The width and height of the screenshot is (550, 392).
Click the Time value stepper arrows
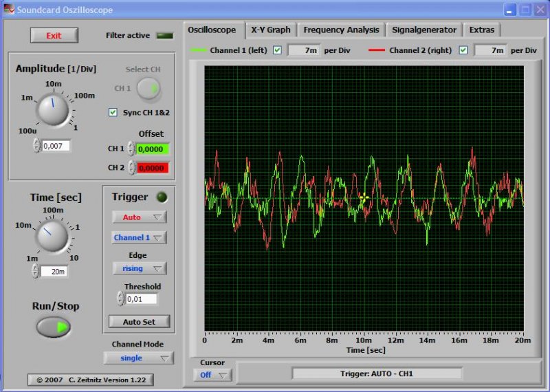tap(35, 271)
